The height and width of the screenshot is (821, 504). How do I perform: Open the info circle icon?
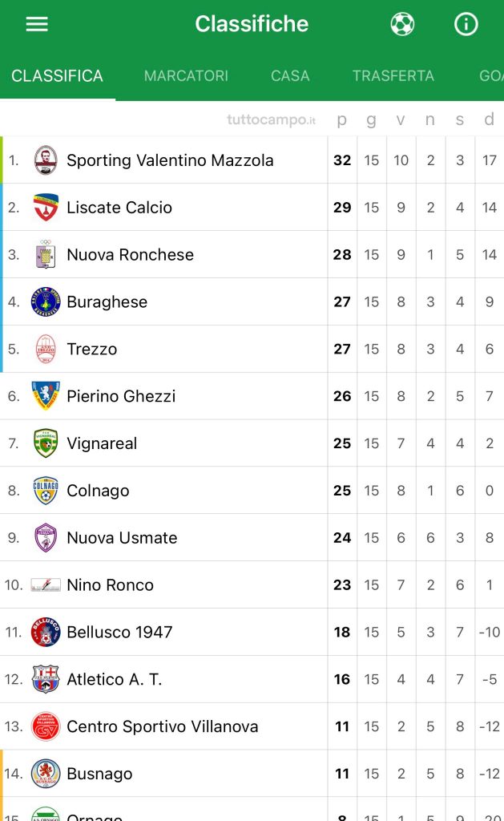tap(466, 23)
